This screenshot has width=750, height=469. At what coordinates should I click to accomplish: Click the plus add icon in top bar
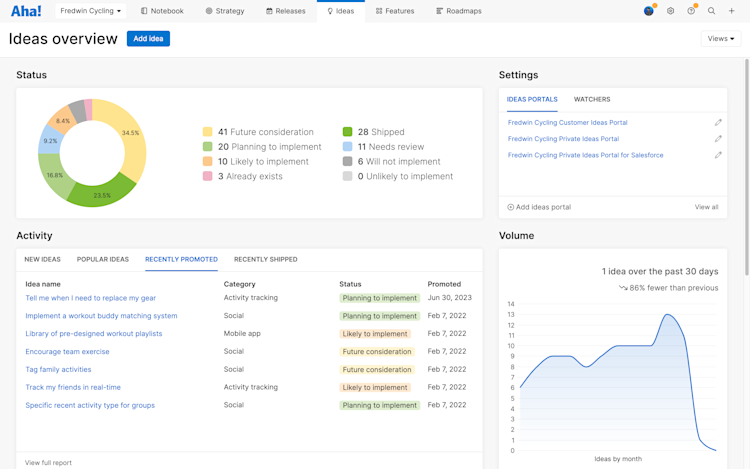point(731,11)
